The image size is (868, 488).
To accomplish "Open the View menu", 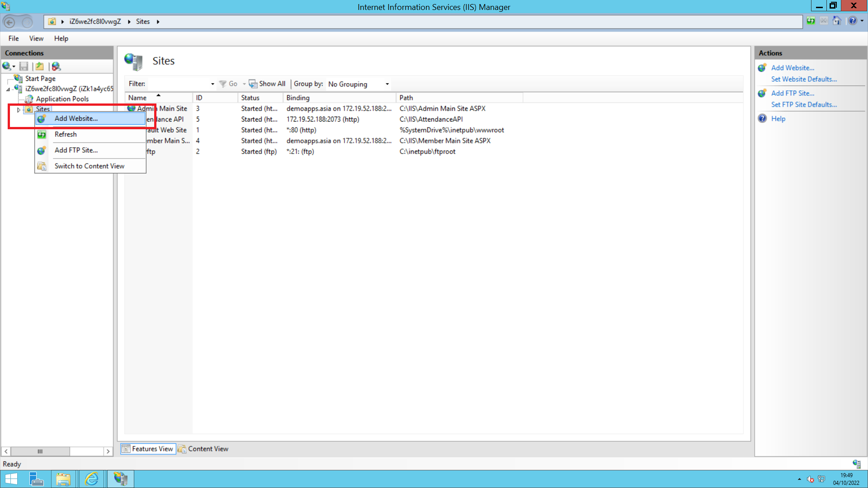I will (x=36, y=38).
